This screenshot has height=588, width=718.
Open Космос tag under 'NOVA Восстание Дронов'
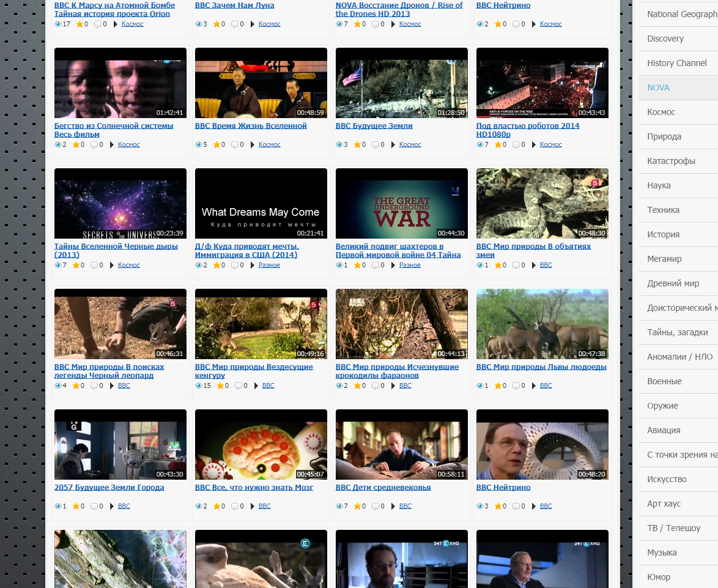coord(410,24)
